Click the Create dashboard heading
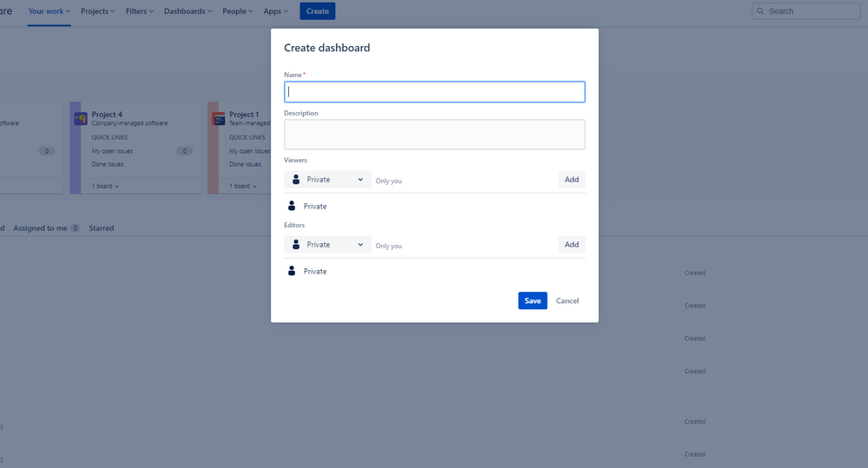Screen dimensions: 868x468 pos(326,48)
